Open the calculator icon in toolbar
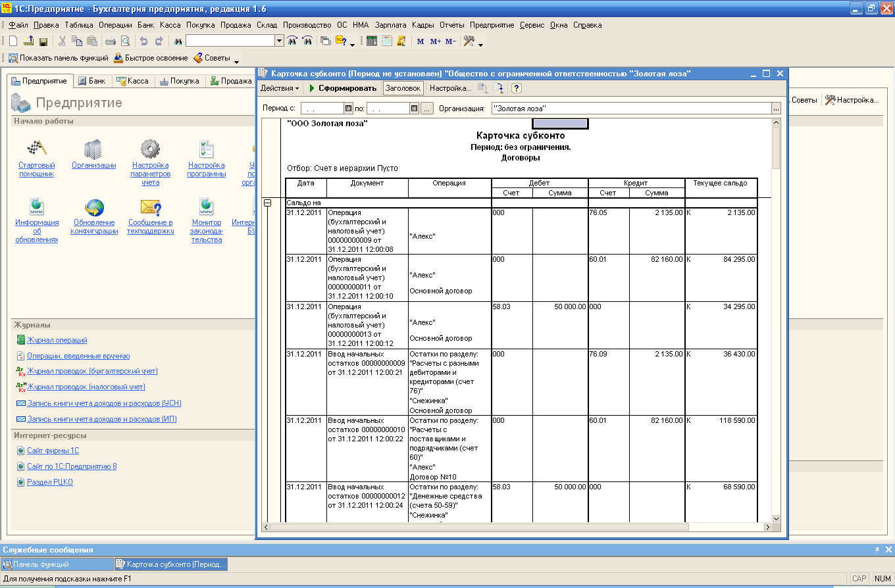Image resolution: width=895 pixels, height=588 pixels. (372, 41)
